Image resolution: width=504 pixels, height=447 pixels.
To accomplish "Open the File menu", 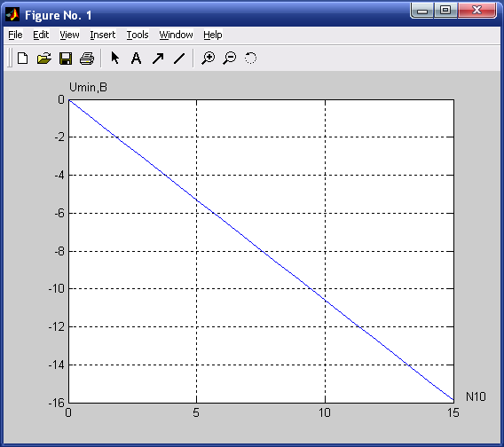I will [x=15, y=35].
